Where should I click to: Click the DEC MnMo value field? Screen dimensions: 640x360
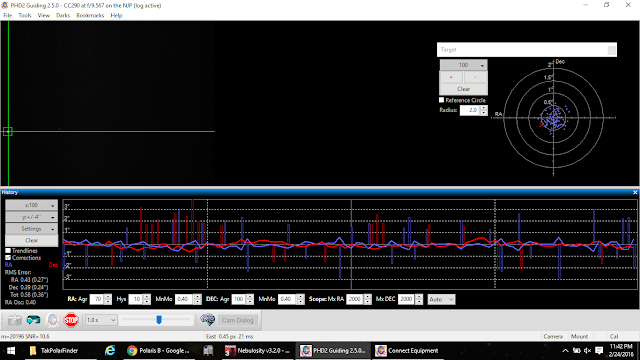point(287,299)
